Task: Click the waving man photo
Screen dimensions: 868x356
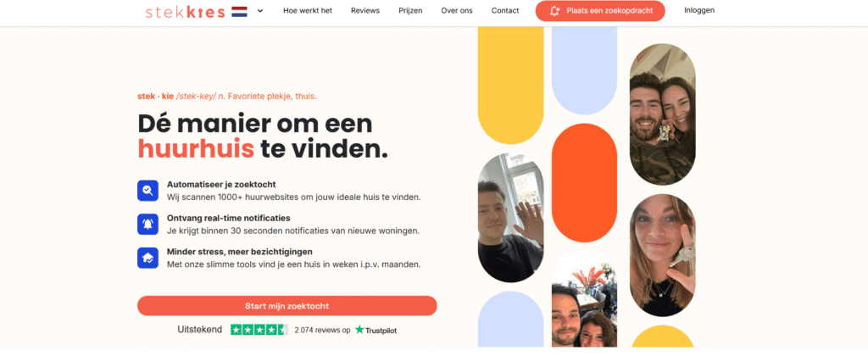Action: point(510,218)
